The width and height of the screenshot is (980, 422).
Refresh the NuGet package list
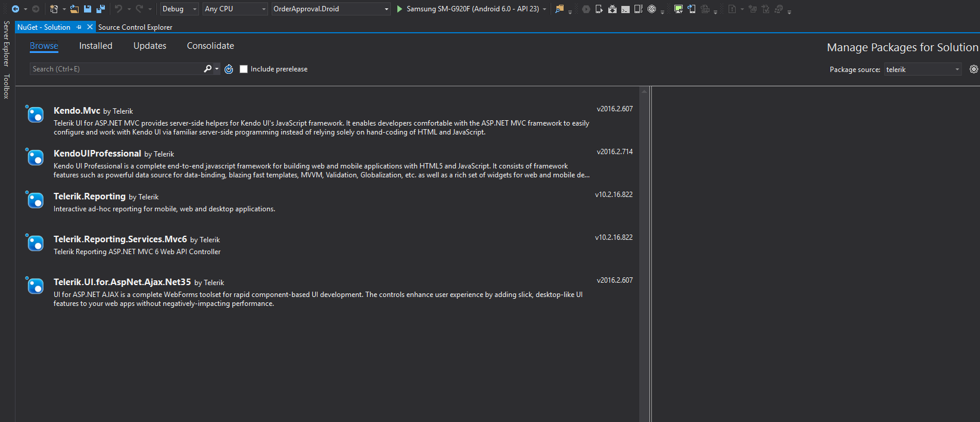[229, 69]
